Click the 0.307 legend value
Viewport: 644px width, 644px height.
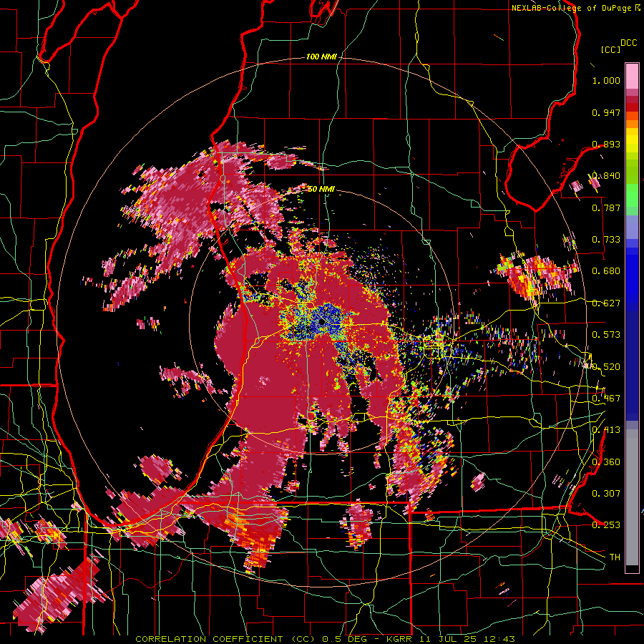606,494
